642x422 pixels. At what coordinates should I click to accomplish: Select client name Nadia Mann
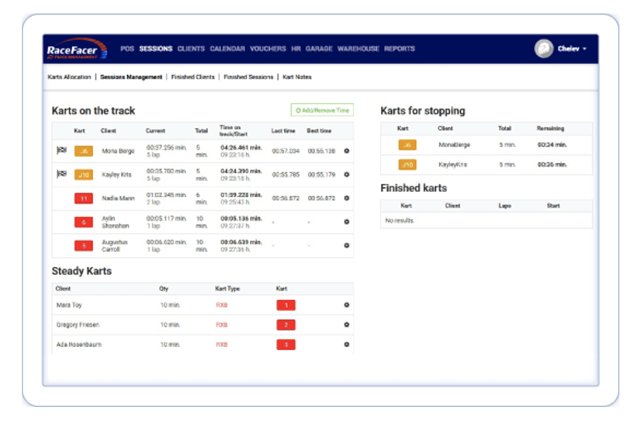[118, 199]
